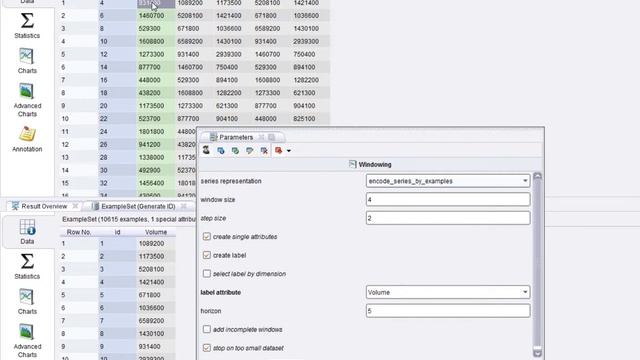Click the Parameters scrollbar up arrow
The width and height of the screenshot is (640, 360).
click(x=537, y=176)
